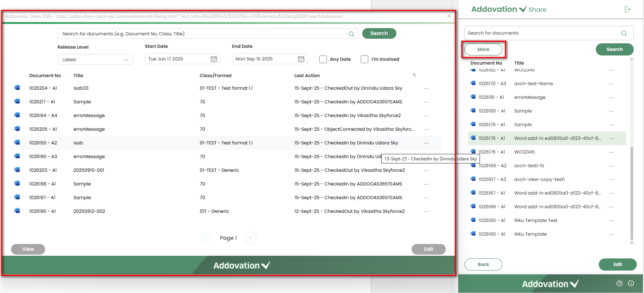This screenshot has height=293, width=644.
Task: Enable the Any Date checkbox
Action: 323,59
